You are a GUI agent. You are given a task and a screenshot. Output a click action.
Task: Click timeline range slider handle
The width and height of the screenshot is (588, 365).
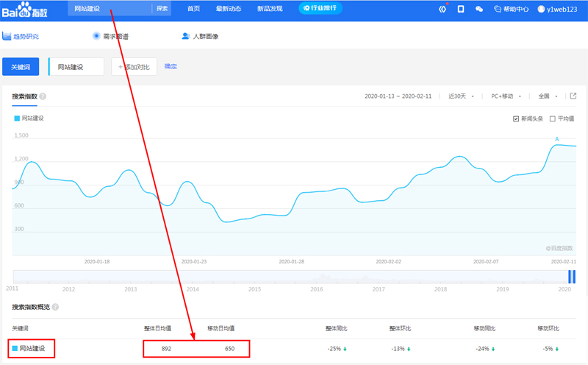pyautogui.click(x=572, y=277)
